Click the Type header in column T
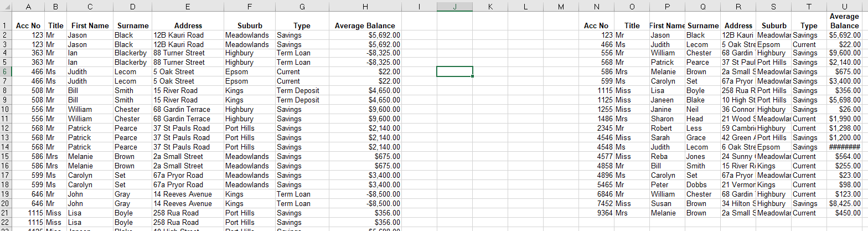Screen dimensions: 868x231 (x=809, y=25)
